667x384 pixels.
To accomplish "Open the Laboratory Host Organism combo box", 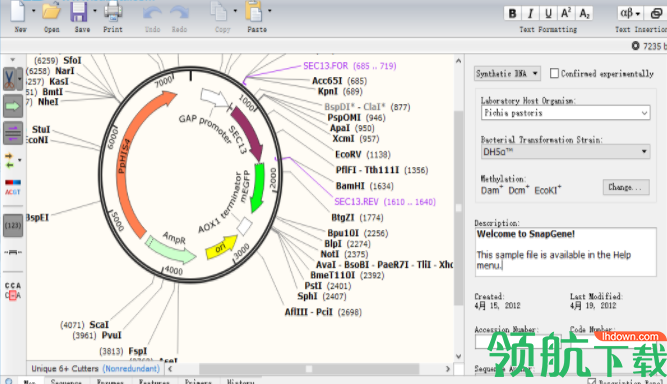I will 565,113.
